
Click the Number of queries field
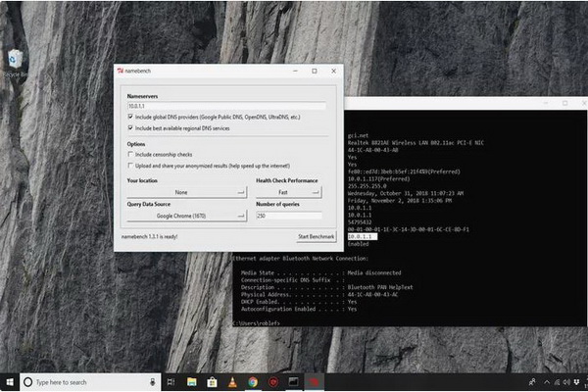pos(288,215)
